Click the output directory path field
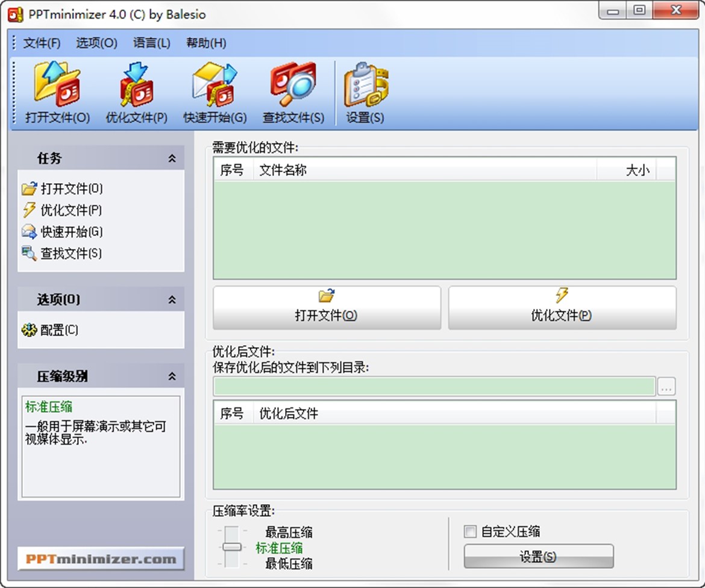This screenshot has height=588, width=705. click(433, 387)
